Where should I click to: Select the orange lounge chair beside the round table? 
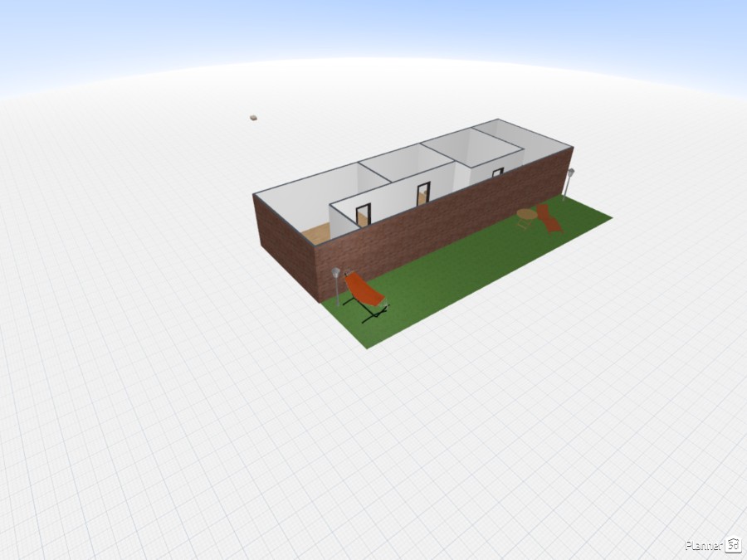(548, 218)
